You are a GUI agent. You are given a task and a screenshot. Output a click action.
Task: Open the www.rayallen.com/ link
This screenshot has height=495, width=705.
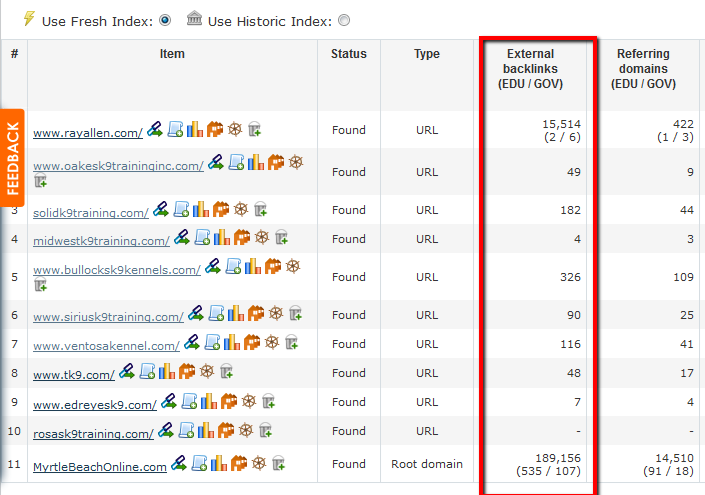point(88,133)
